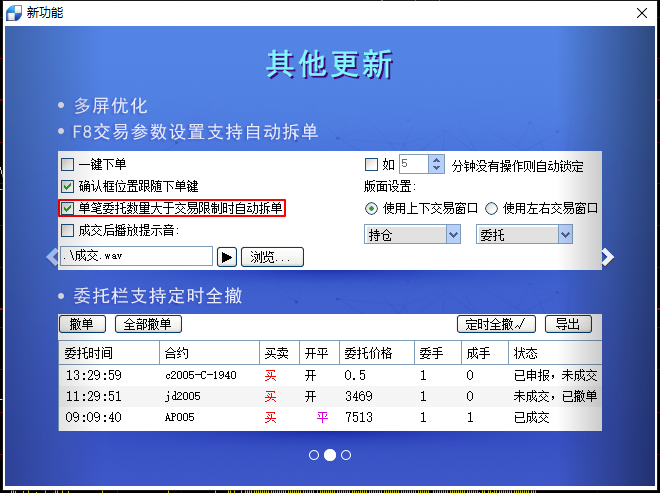
Task: Select the third page indicator dot
Action: pos(346,455)
